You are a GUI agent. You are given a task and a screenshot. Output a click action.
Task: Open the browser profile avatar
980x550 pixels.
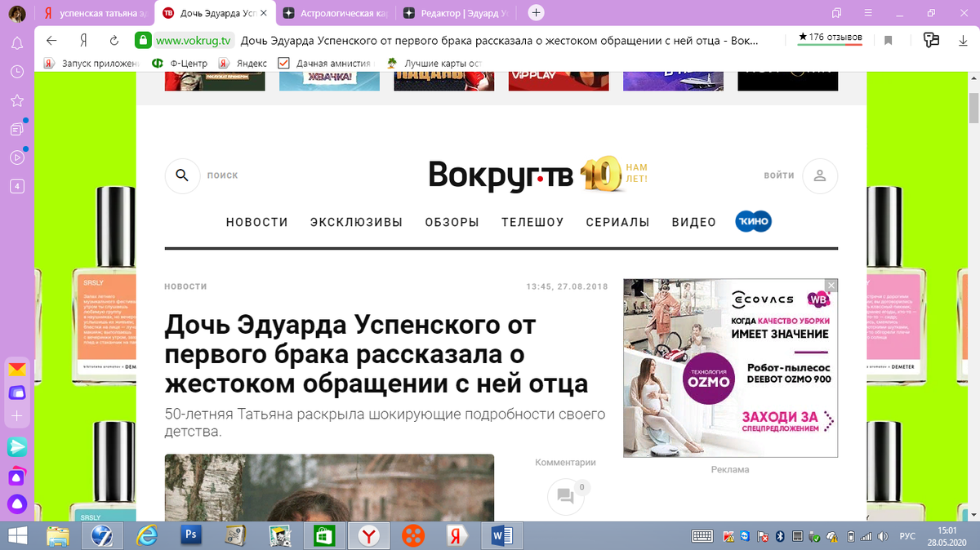click(16, 13)
